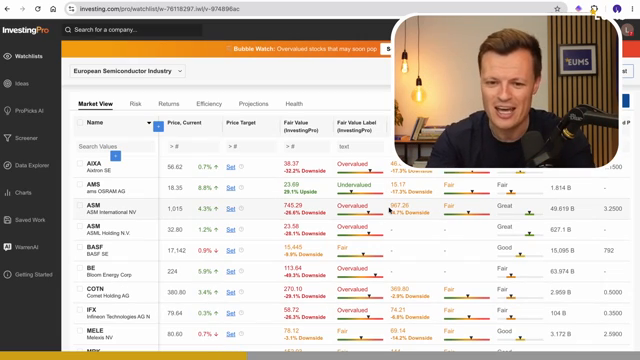640x360 pixels.
Task: Toggle the select-all checkbox by Name
Action: point(80,122)
